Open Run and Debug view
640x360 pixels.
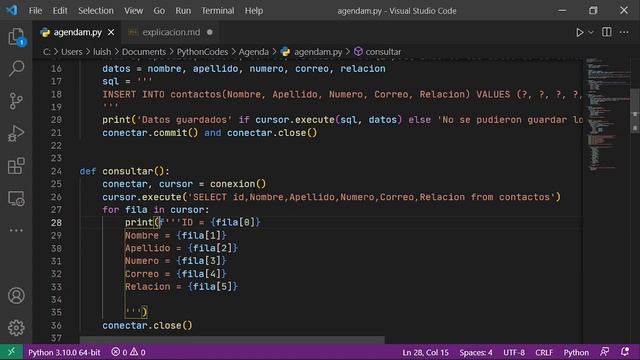coord(16,133)
